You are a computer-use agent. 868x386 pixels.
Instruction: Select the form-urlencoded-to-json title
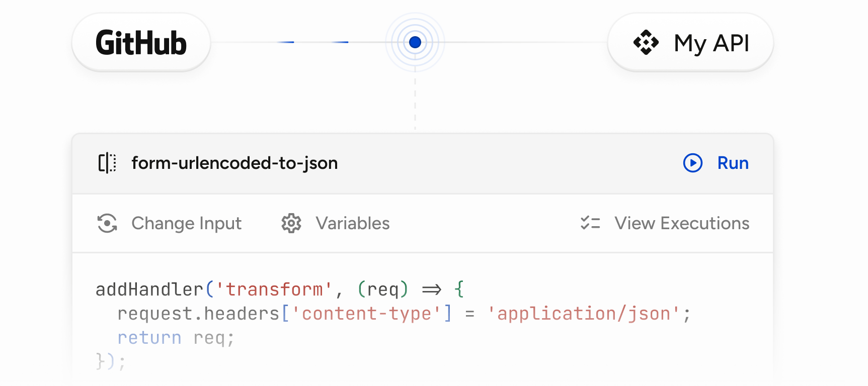[234, 163]
